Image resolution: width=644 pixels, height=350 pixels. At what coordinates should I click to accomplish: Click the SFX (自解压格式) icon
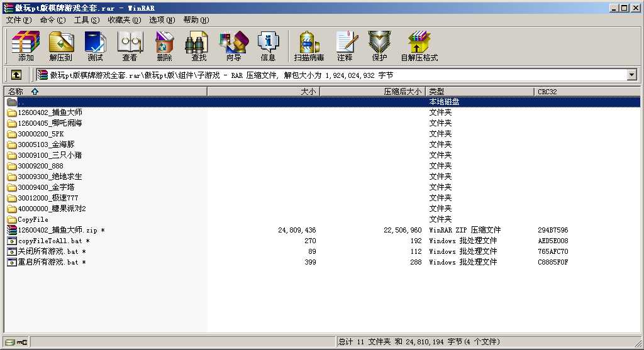(419, 46)
